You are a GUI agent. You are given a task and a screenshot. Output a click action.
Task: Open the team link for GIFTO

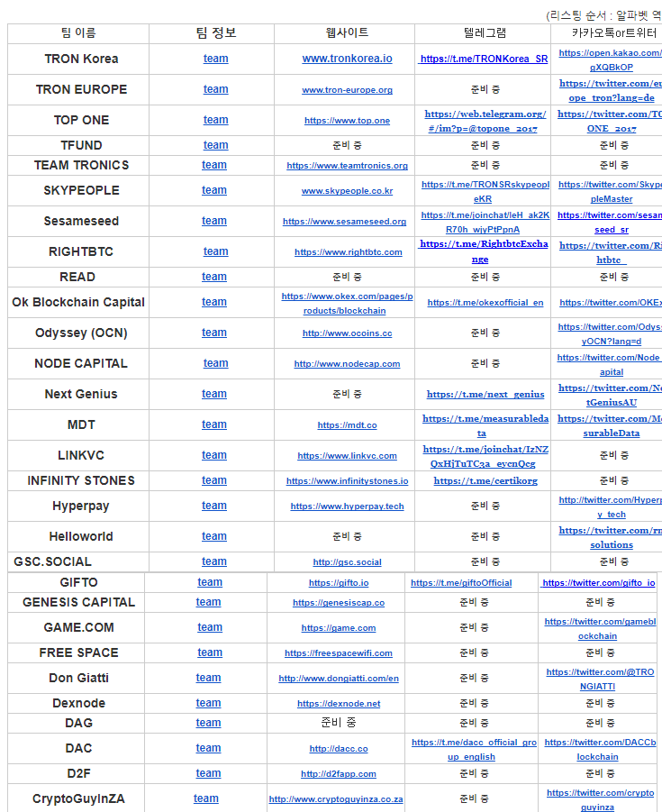click(210, 582)
